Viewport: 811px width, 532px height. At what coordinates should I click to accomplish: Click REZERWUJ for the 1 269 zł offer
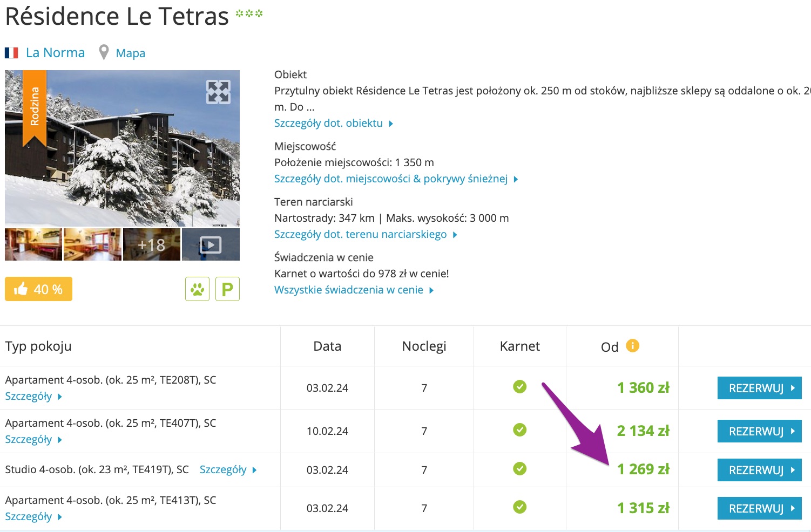pyautogui.click(x=759, y=470)
